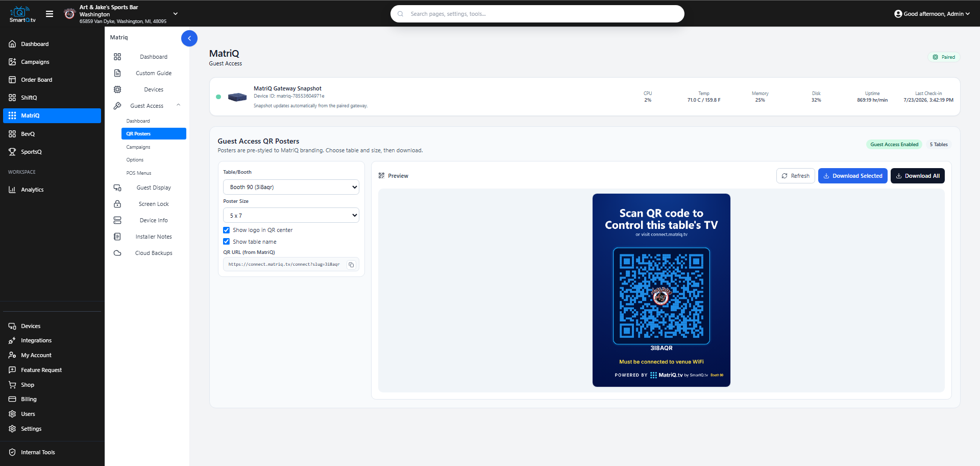The width and height of the screenshot is (980, 466).
Task: Open Dashboard in main sidebar
Action: (52, 44)
